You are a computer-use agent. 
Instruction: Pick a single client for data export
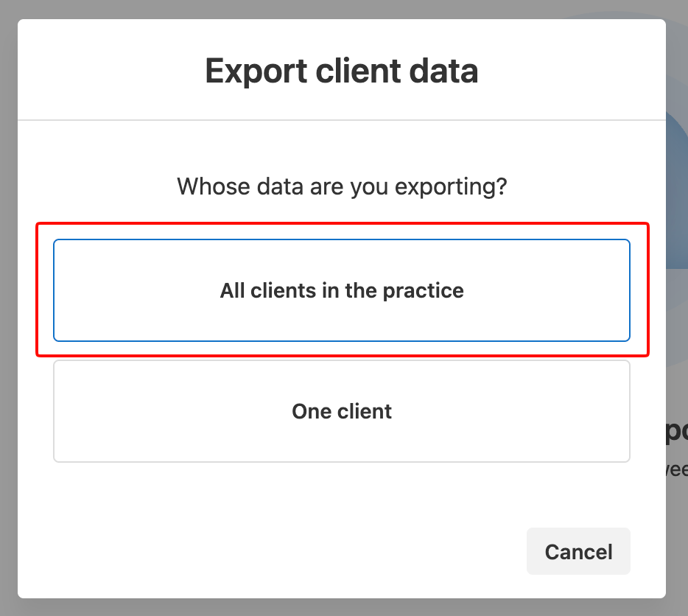coord(342,411)
